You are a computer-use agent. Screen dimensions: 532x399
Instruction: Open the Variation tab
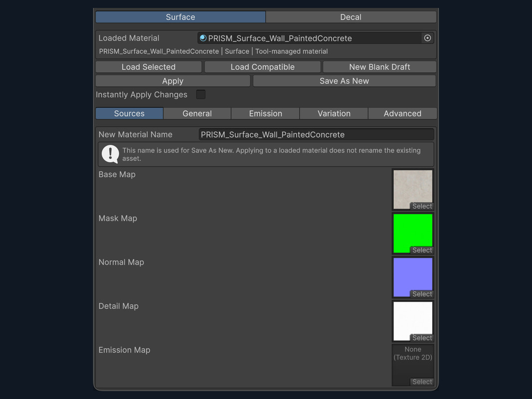pyautogui.click(x=334, y=113)
